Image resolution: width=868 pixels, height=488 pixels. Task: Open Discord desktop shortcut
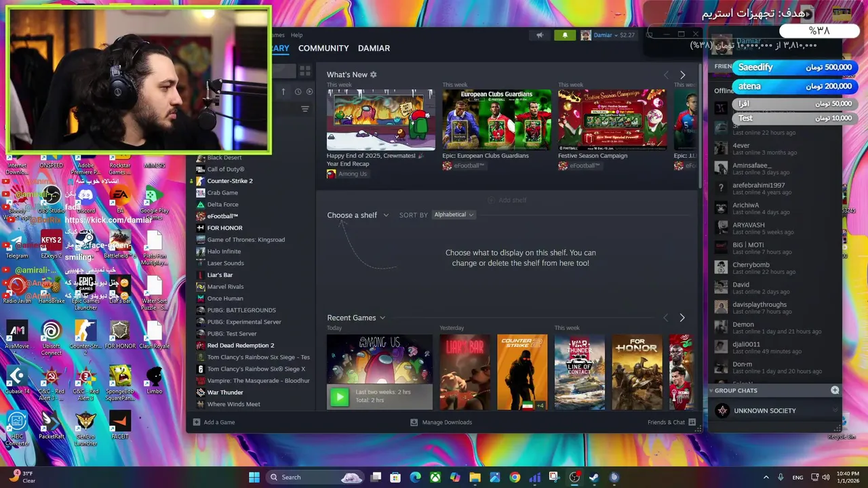click(x=85, y=200)
